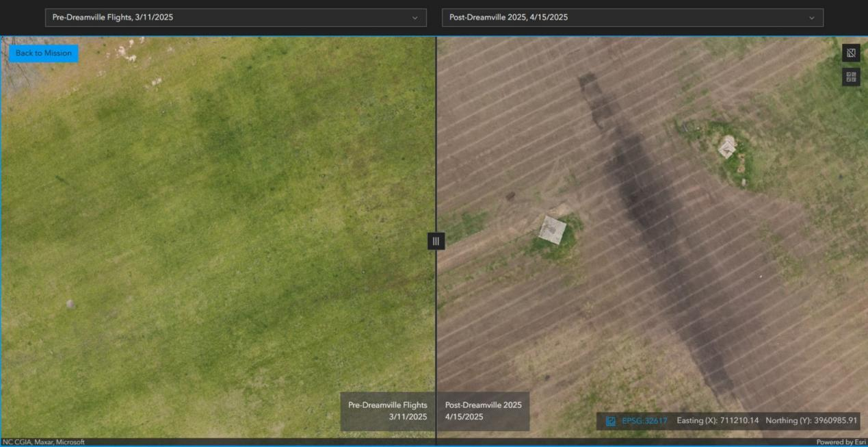The height and width of the screenshot is (447, 868).
Task: Open the Pre-Dreamville Flights layer dropdown
Action: click(x=235, y=17)
